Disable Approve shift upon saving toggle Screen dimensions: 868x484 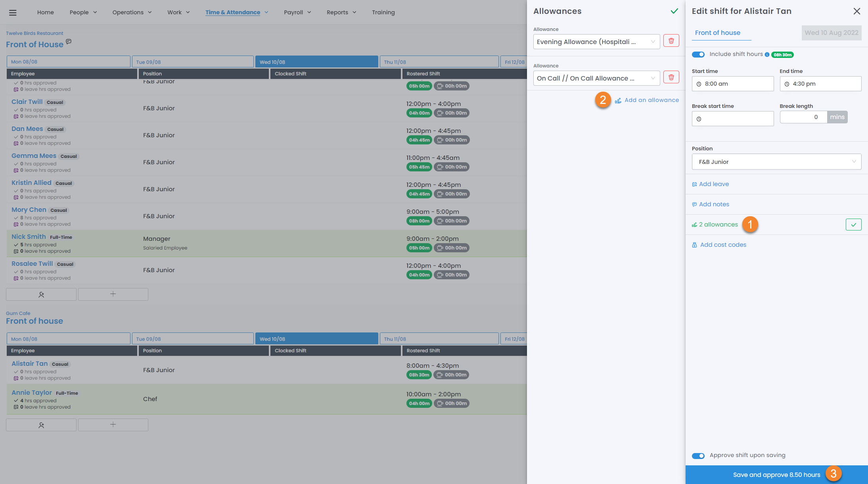click(x=698, y=455)
